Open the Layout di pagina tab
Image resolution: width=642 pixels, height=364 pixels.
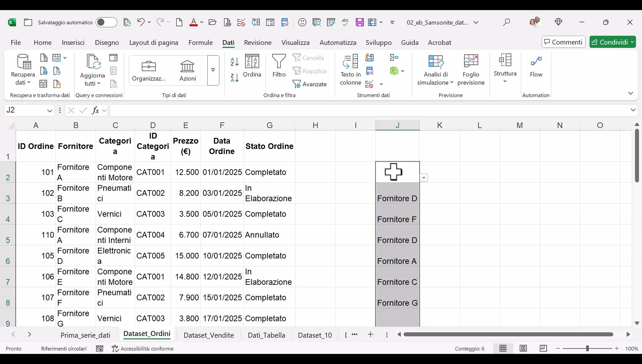(x=154, y=42)
